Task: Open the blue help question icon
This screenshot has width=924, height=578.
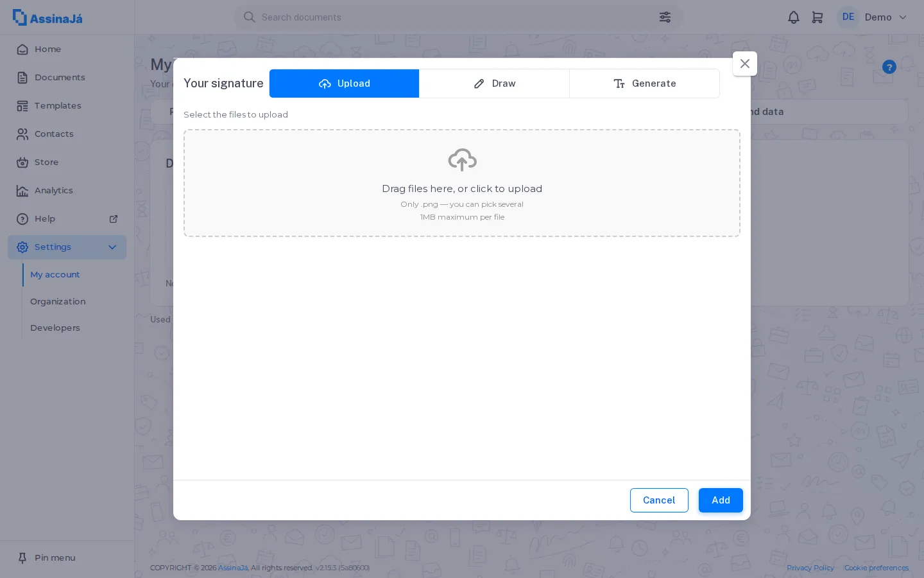Action: coord(889,67)
